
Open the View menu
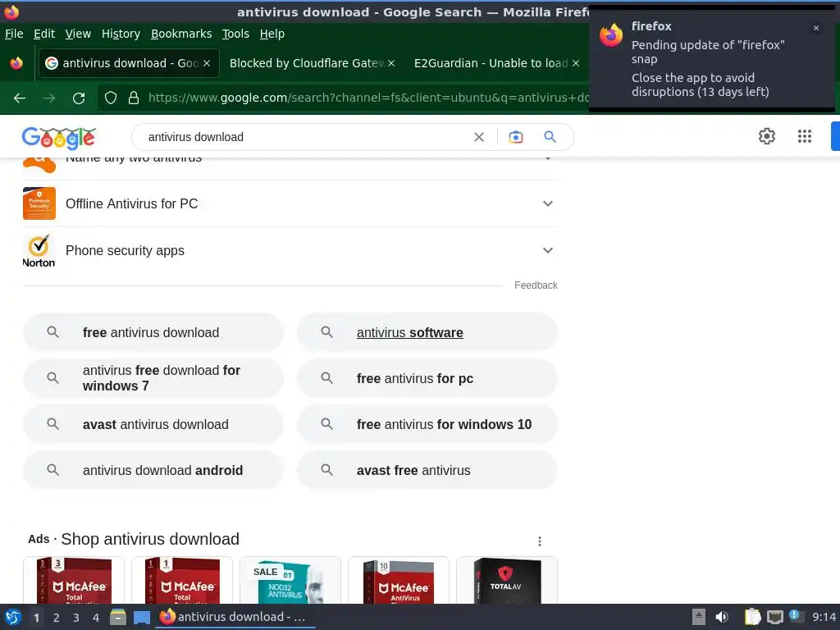point(78,34)
